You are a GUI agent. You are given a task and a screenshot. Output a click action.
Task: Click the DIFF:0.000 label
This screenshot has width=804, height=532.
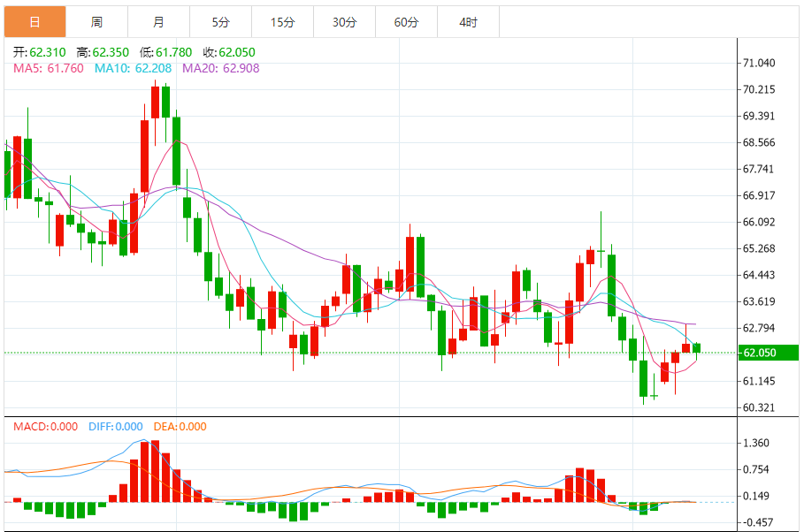(115, 427)
